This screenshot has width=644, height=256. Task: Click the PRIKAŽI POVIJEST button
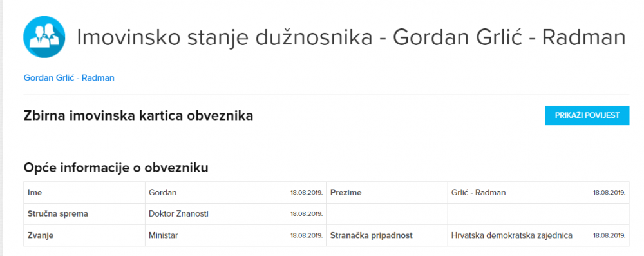(587, 115)
